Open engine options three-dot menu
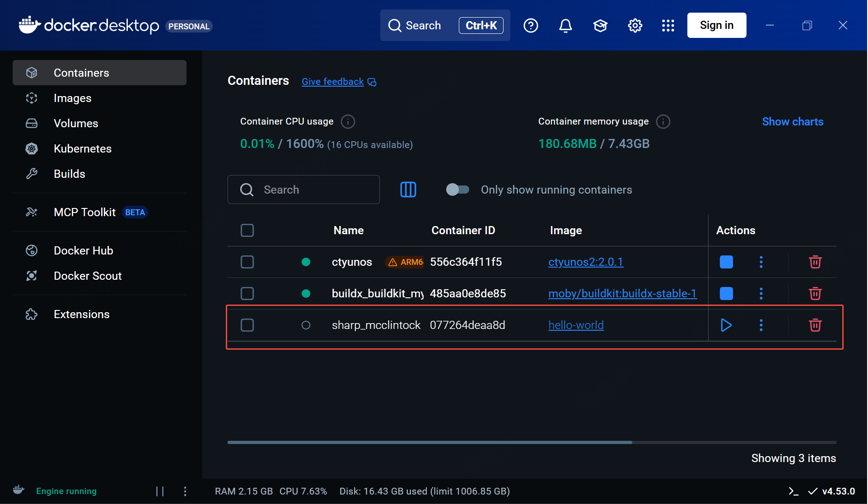This screenshot has height=504, width=868. click(185, 491)
